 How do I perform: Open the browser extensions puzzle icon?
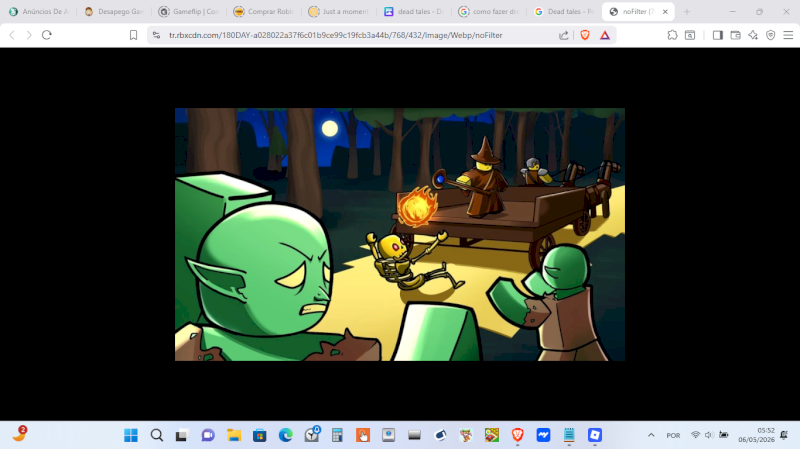[x=672, y=35]
